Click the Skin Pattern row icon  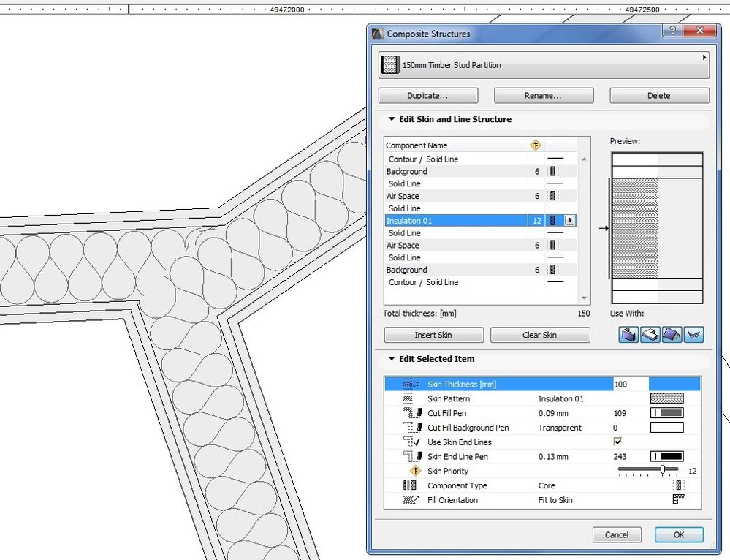pos(408,398)
